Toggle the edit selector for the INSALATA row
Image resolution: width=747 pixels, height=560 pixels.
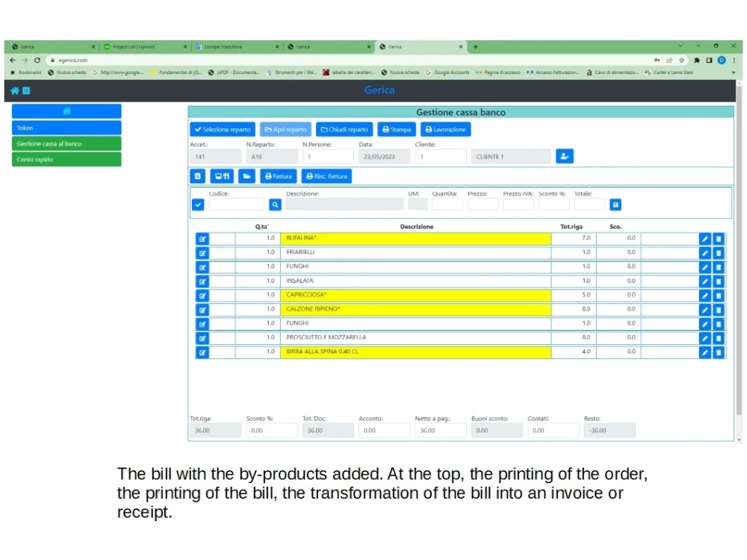point(202,281)
